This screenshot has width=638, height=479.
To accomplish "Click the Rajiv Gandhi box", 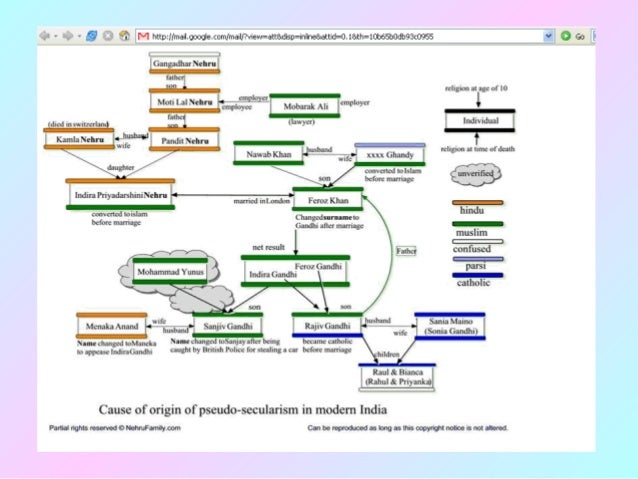I will click(327, 325).
